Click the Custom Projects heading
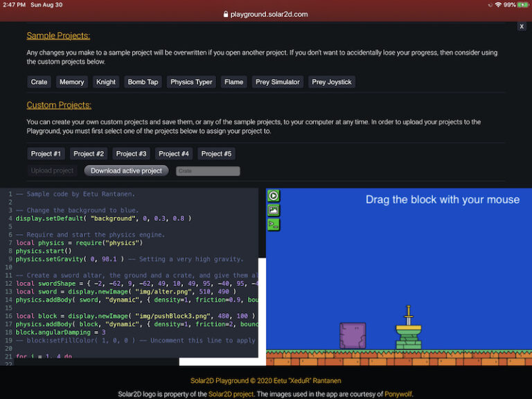The image size is (532, 399). click(x=59, y=105)
